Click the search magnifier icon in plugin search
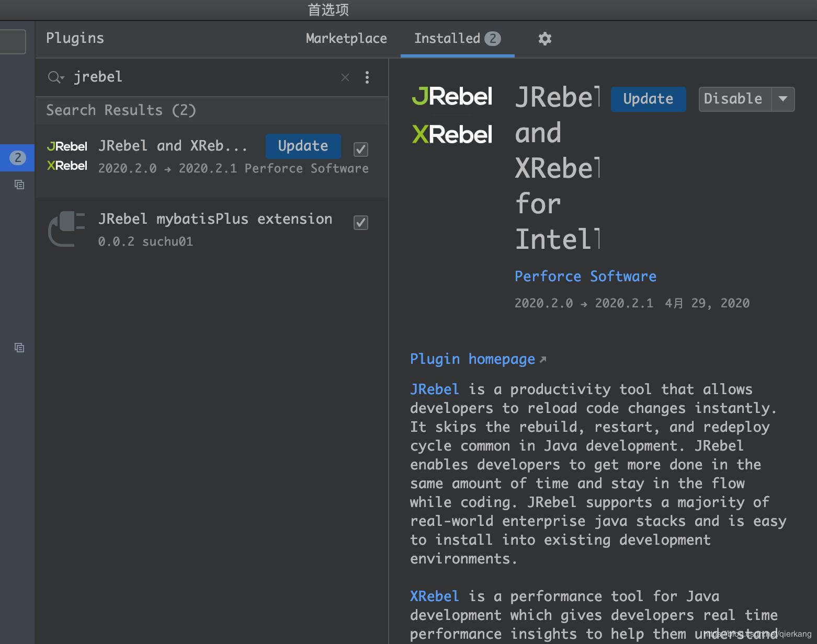The width and height of the screenshot is (817, 644). 54,77
